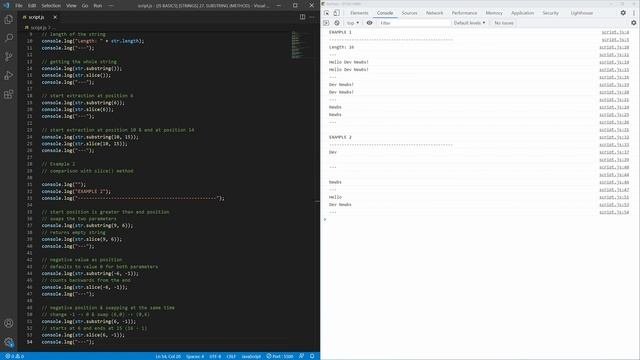Viewport: 640px width, 360px height.
Task: Open the Explorer view in VS Code activity bar
Action: [9, 19]
